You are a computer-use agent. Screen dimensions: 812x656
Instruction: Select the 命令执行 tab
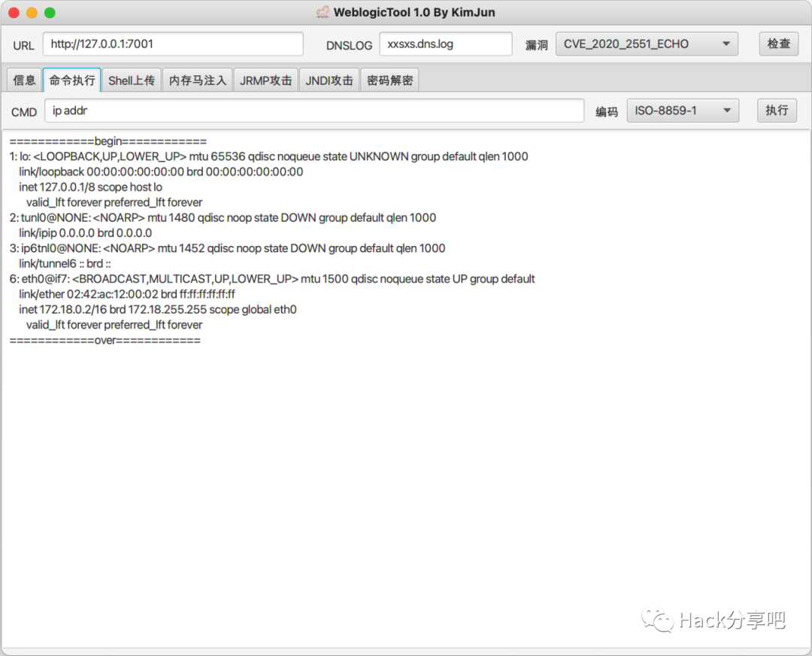[x=72, y=80]
